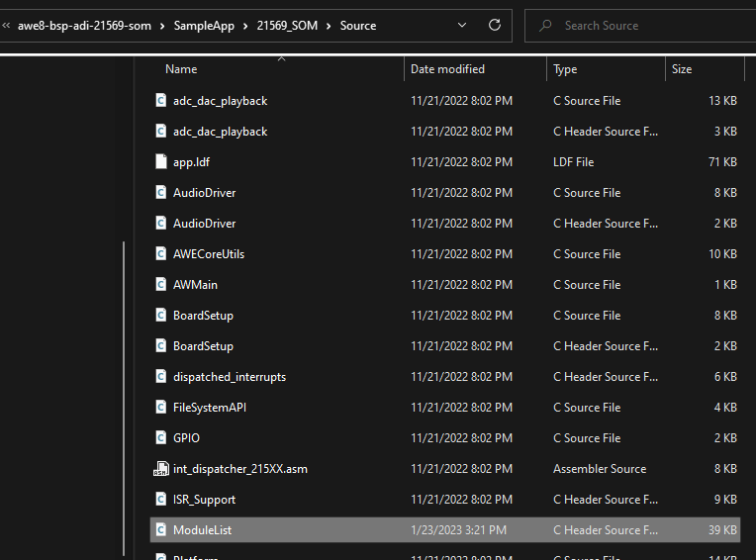Click the GPIO source file icon
Viewport: 756px width, 560px height.
point(161,438)
